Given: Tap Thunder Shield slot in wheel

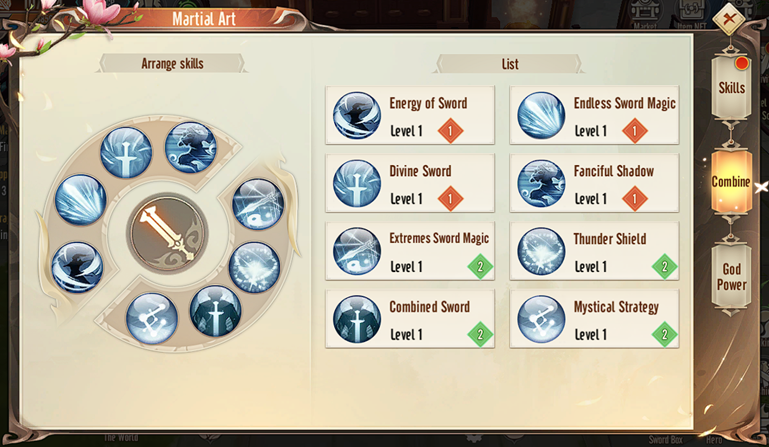Looking at the screenshot, I should pyautogui.click(x=254, y=267).
